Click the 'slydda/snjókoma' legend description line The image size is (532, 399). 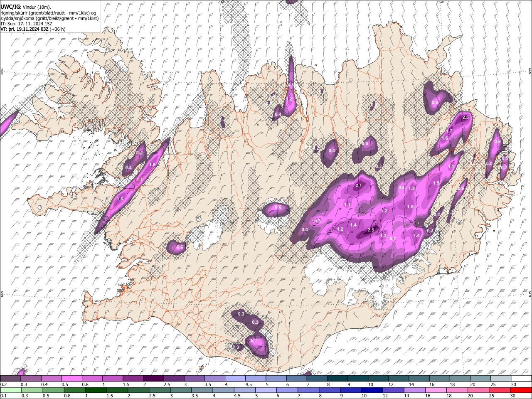coord(50,18)
